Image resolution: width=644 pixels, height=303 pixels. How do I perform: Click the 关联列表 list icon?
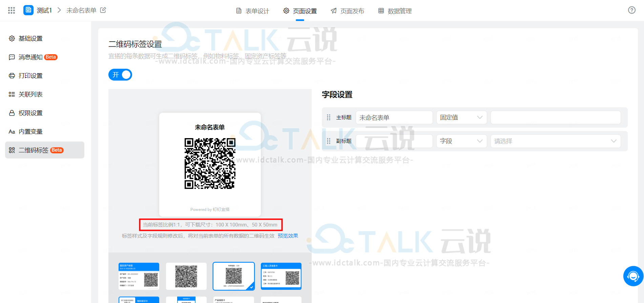pyautogui.click(x=12, y=94)
